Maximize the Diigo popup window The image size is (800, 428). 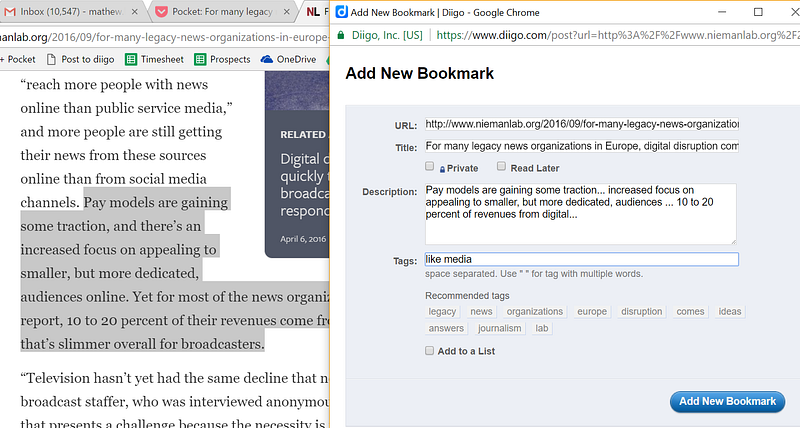coord(758,12)
